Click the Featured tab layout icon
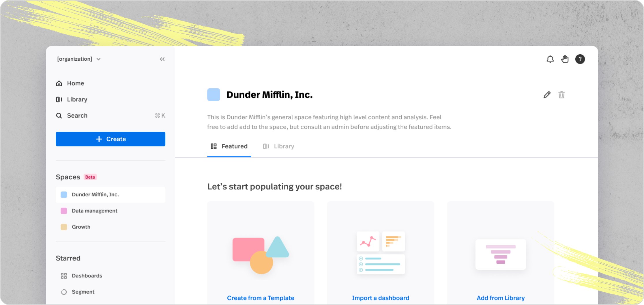The height and width of the screenshot is (305, 644). (x=214, y=146)
